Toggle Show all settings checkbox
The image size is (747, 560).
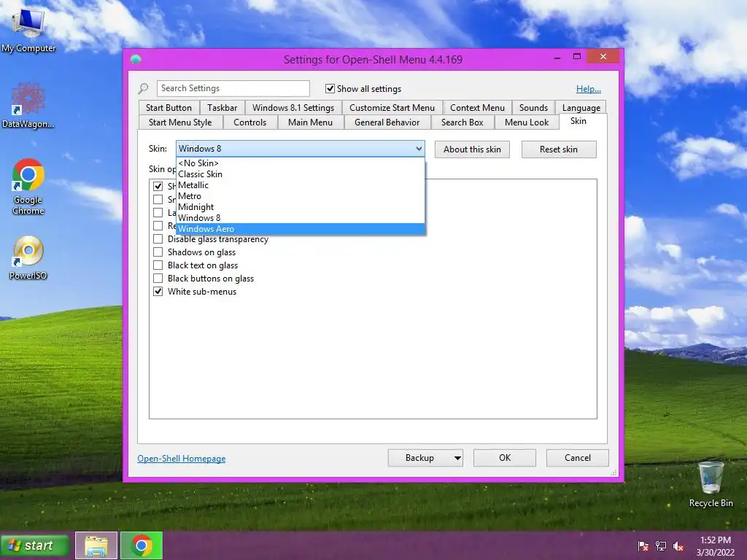(x=330, y=88)
